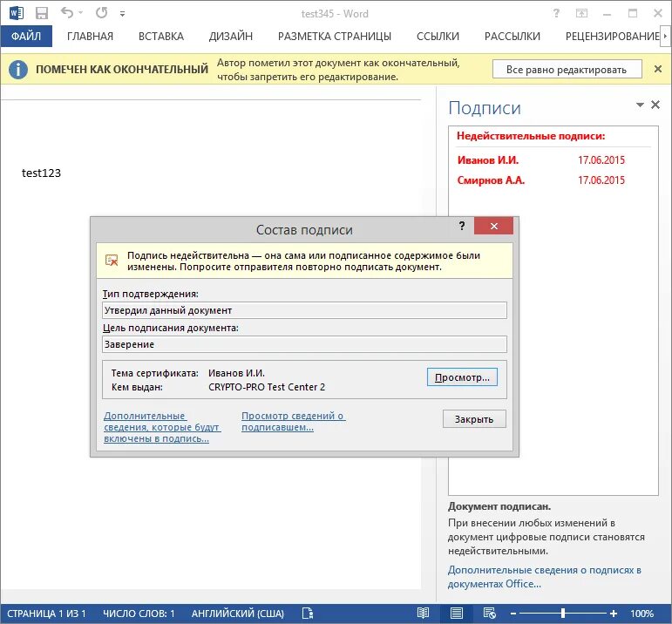Click the zoom slider handle

563,614
